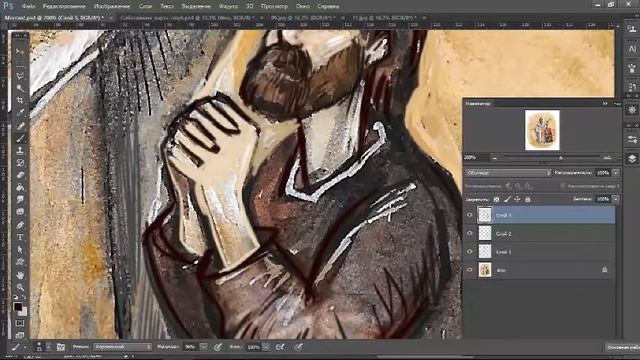
Task: Lock transparent pixels for layer
Action: coord(496,200)
